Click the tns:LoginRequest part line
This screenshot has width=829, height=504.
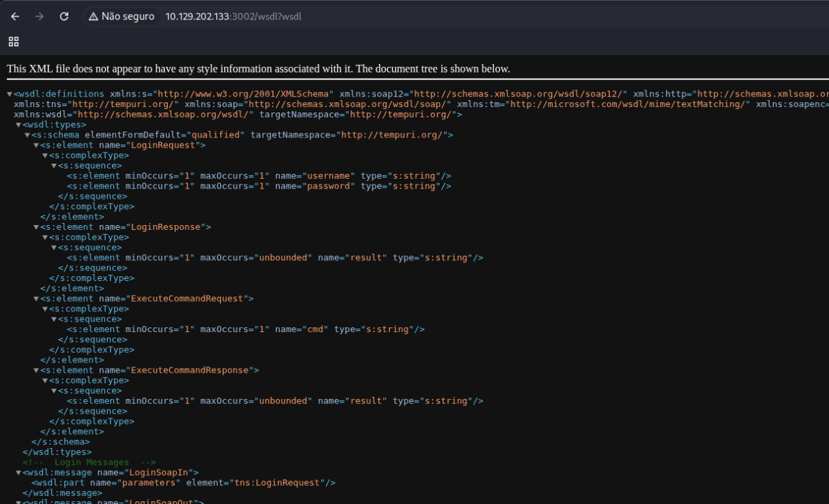183,483
